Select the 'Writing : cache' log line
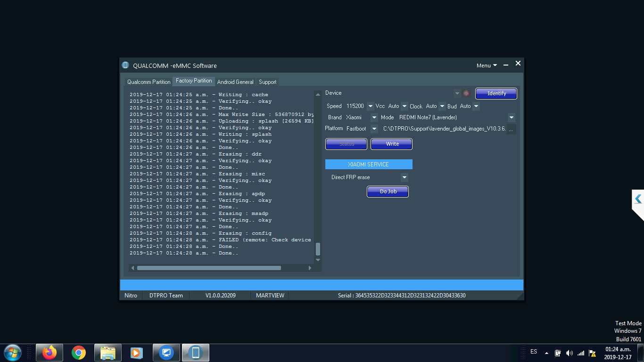Image resolution: width=644 pixels, height=362 pixels. (199, 95)
